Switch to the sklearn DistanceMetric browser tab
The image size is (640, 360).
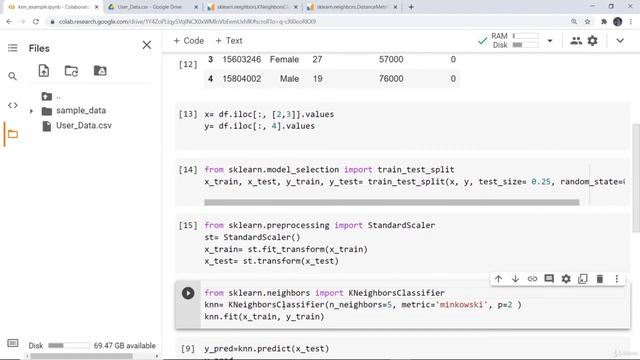click(352, 7)
